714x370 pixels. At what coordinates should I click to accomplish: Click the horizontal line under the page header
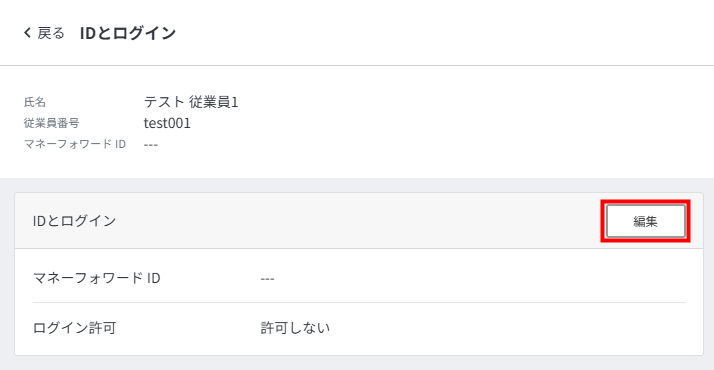click(357, 66)
